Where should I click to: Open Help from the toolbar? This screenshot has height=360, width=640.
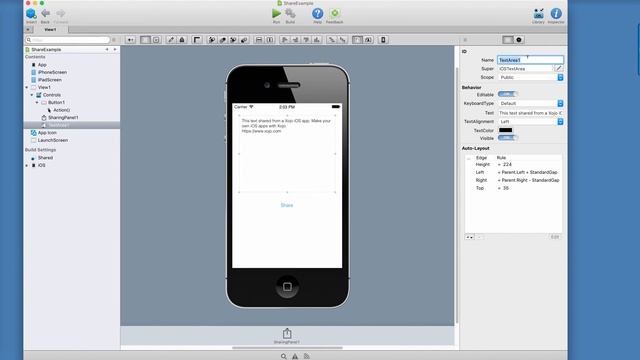[x=318, y=13]
